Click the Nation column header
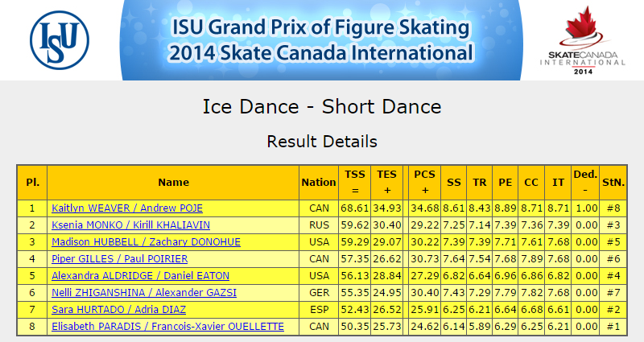 pos(319,183)
